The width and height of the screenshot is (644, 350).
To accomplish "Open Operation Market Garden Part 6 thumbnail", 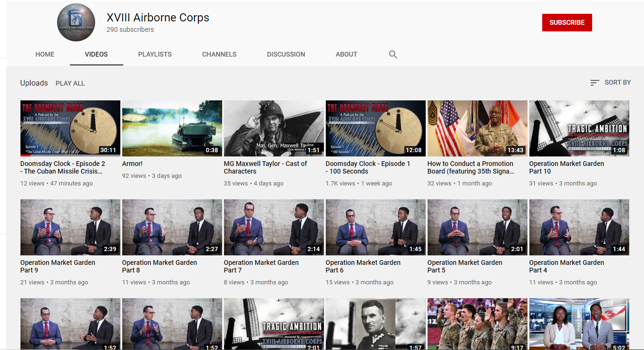I will (x=376, y=227).
